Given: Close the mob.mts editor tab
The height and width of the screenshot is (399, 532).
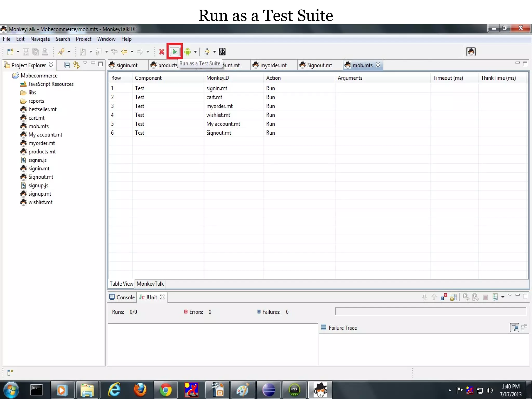Looking at the screenshot, I should pos(378,65).
